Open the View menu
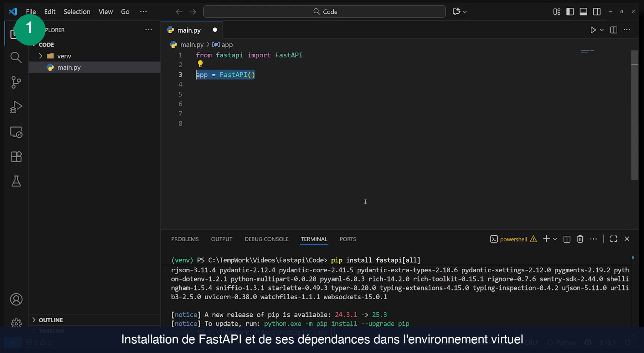The width and height of the screenshot is (644, 353). coord(106,12)
